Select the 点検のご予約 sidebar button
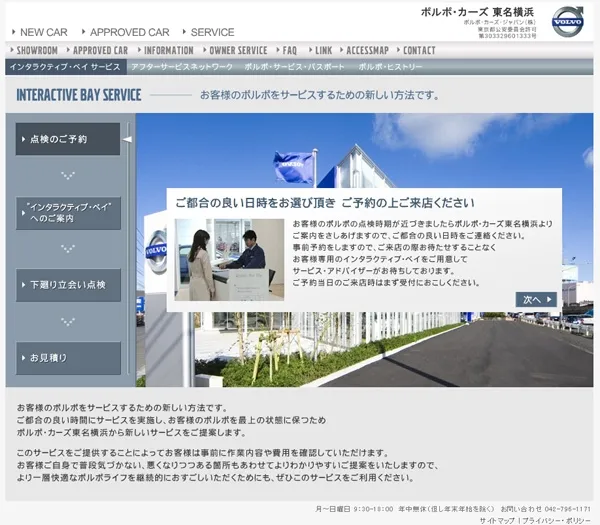Viewport: 600px width, 525px height. pyautogui.click(x=68, y=139)
